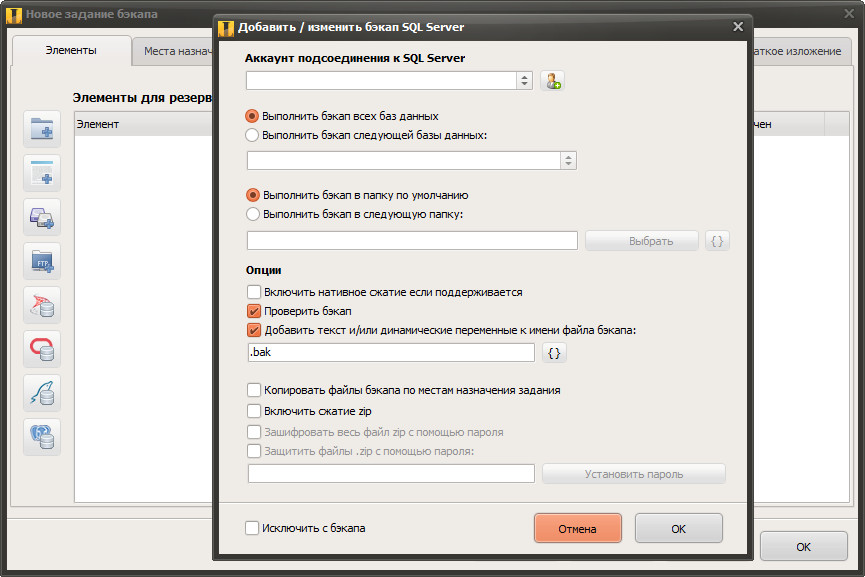Click the PostgreSQL backup elephant icon
The image size is (865, 577).
(42, 437)
